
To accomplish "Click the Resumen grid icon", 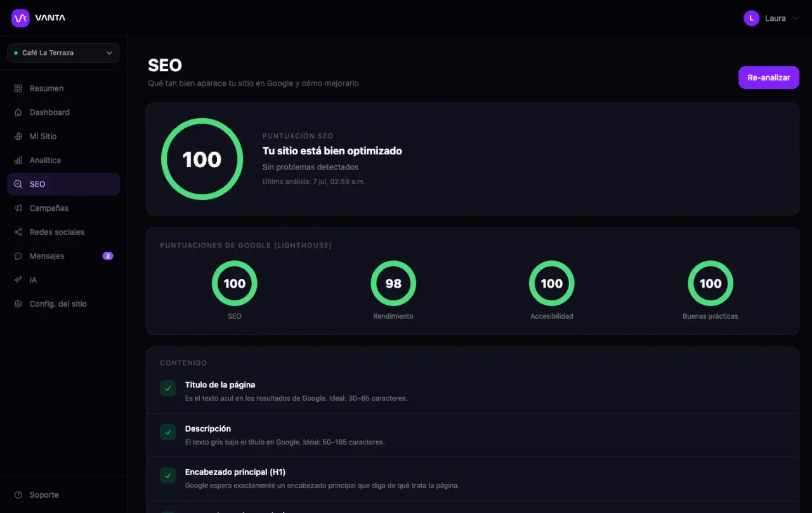I will click(x=18, y=88).
